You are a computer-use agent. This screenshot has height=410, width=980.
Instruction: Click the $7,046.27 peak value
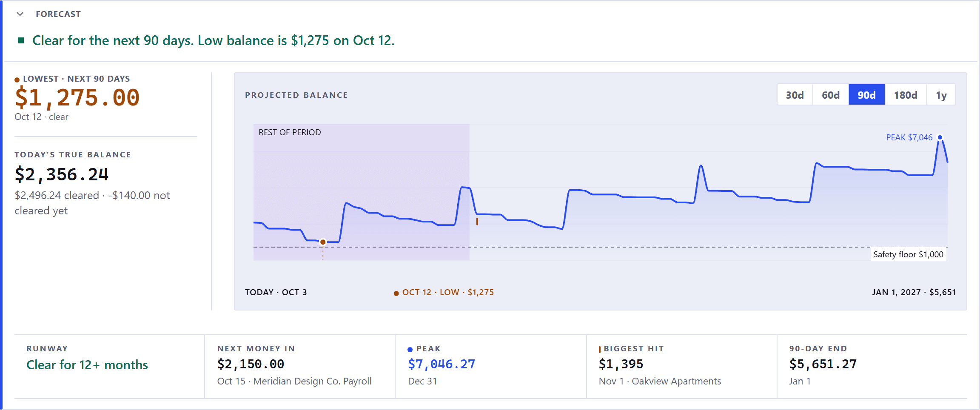click(x=442, y=364)
